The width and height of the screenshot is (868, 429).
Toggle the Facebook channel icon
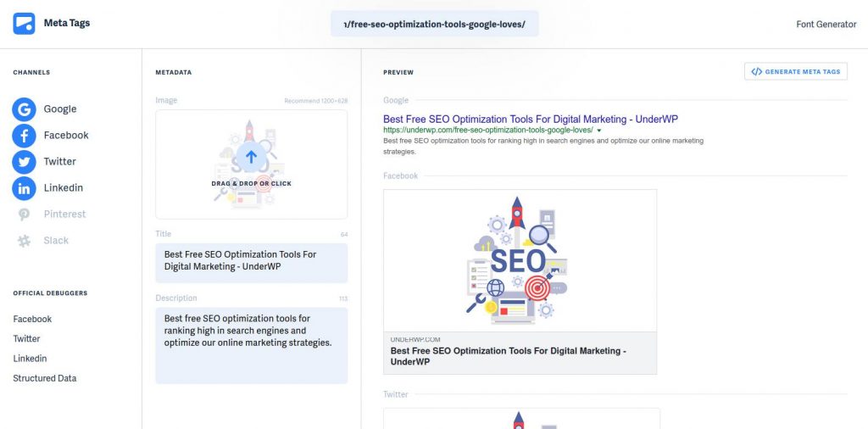pos(24,136)
